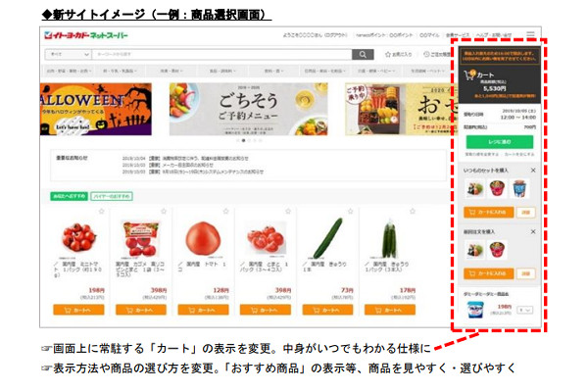The height and width of the screenshot is (392, 588).
Task: Expand the first category menu in navigation bar
Action: [69, 71]
